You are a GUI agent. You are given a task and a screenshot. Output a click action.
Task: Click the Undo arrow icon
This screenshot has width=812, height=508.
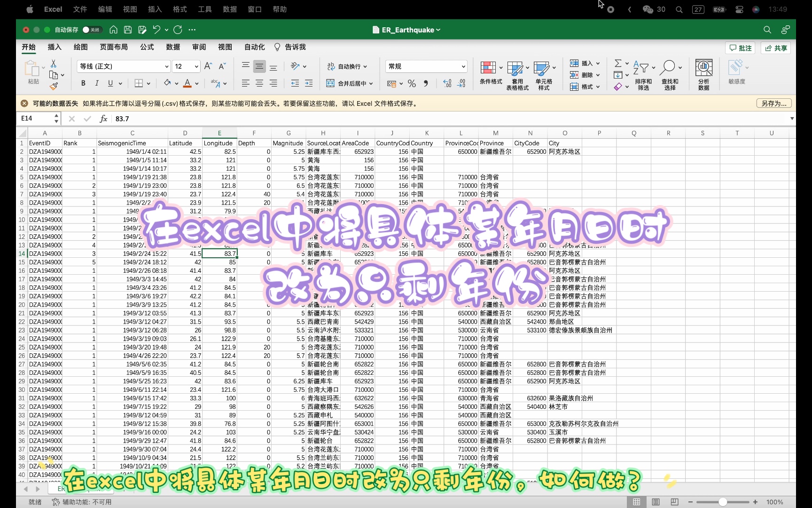156,30
